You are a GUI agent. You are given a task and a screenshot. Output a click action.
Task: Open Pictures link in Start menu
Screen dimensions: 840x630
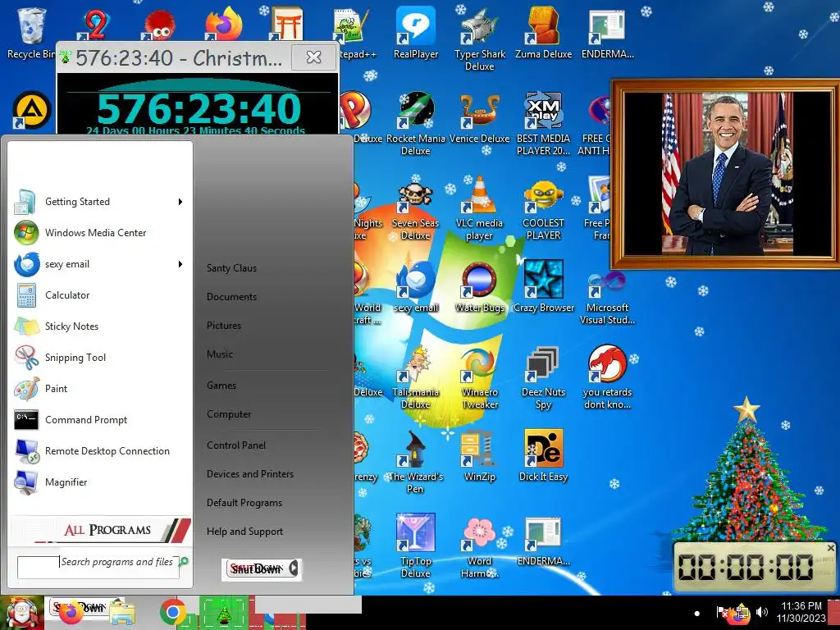click(224, 326)
